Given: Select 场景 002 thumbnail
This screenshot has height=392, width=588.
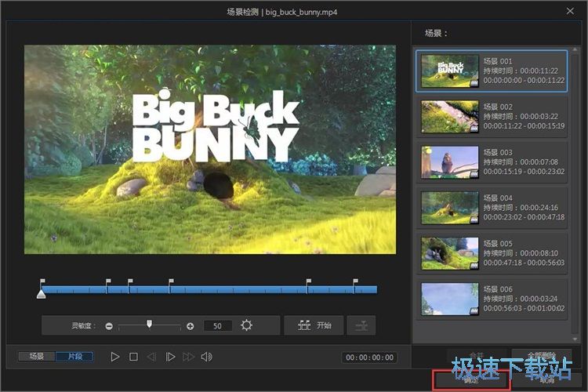Looking at the screenshot, I should tap(450, 116).
